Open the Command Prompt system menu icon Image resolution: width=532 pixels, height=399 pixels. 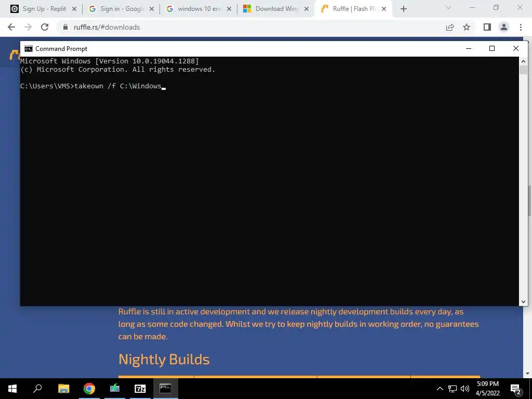29,49
